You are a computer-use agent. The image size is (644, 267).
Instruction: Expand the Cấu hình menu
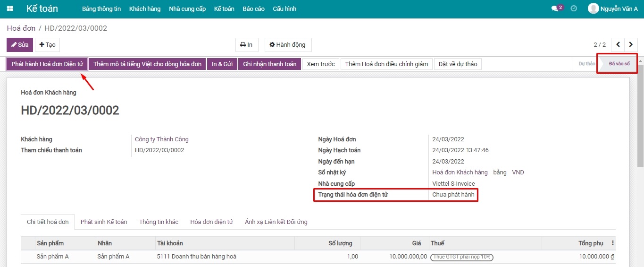284,9
